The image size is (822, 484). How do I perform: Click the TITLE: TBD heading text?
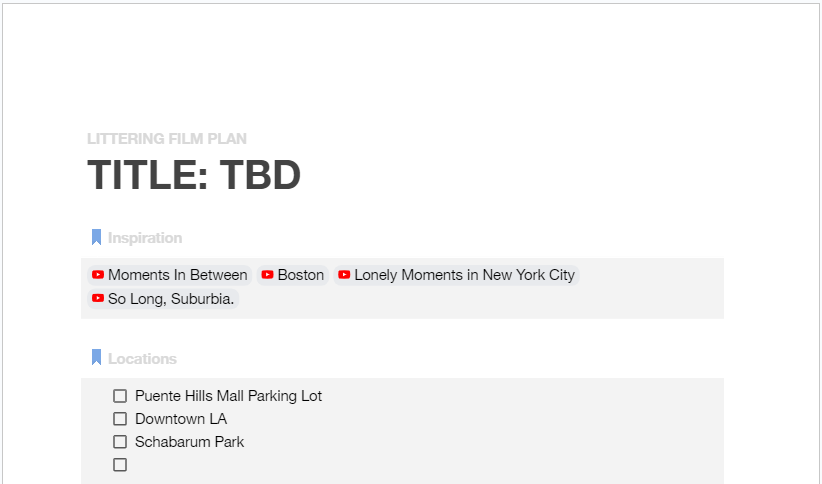click(194, 176)
